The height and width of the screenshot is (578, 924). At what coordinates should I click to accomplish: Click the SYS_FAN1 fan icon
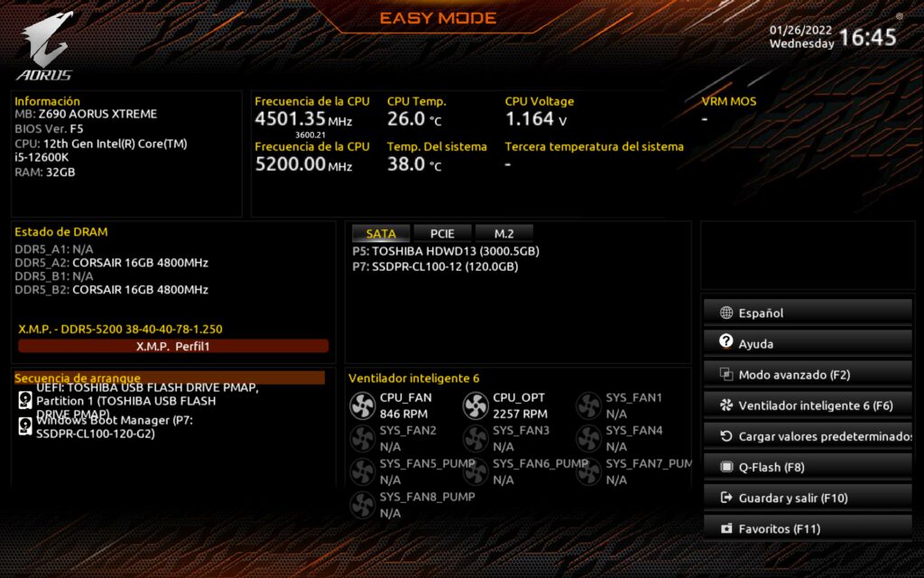(588, 406)
